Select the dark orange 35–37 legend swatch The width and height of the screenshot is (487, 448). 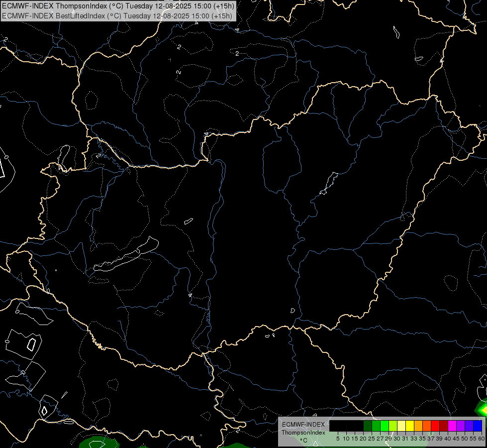[x=427, y=426]
